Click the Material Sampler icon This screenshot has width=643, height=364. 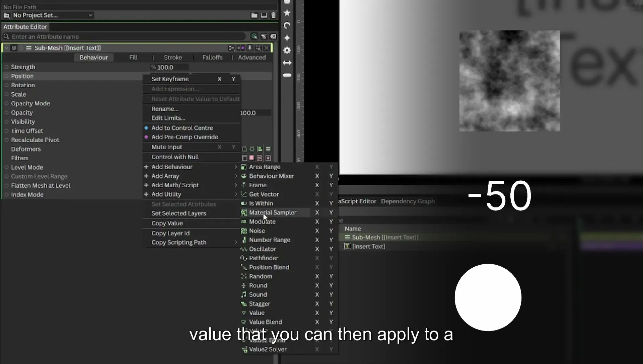coord(244,212)
